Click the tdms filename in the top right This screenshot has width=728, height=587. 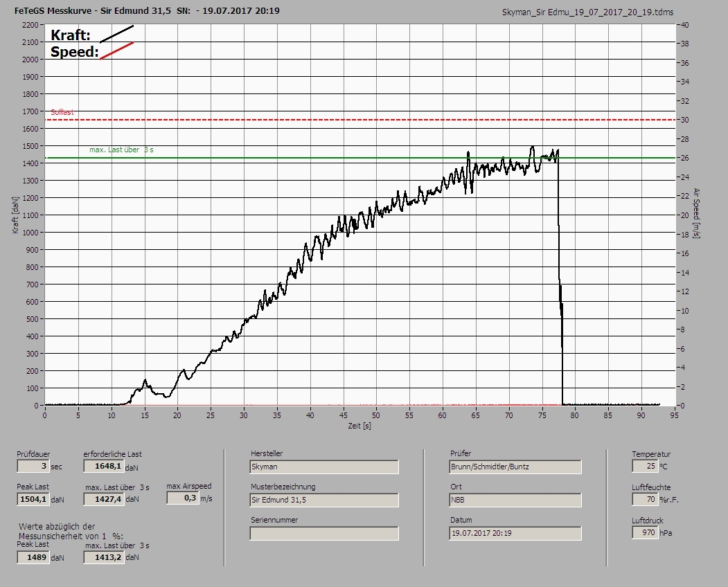point(587,12)
